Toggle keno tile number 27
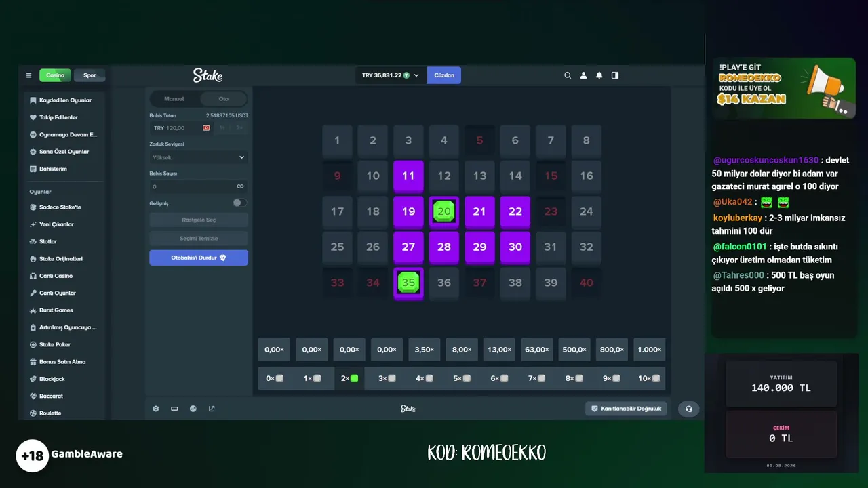The width and height of the screenshot is (868, 488). point(408,247)
